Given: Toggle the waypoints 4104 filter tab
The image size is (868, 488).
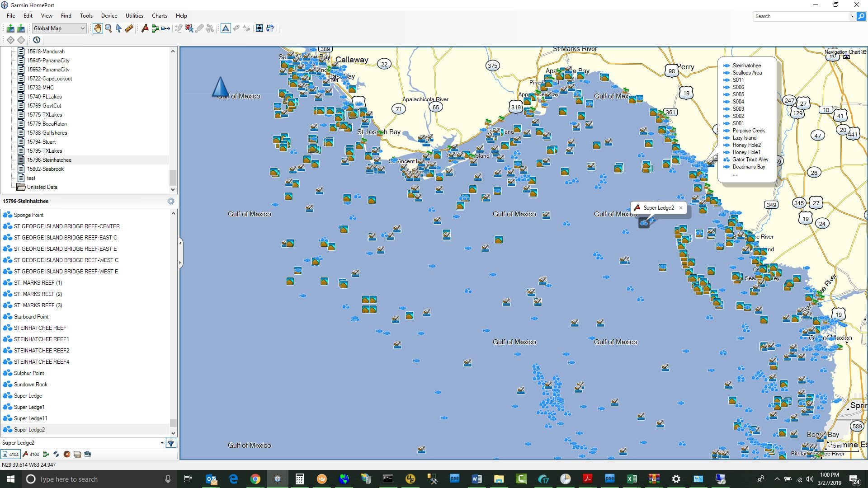Looking at the screenshot, I should [31, 454].
